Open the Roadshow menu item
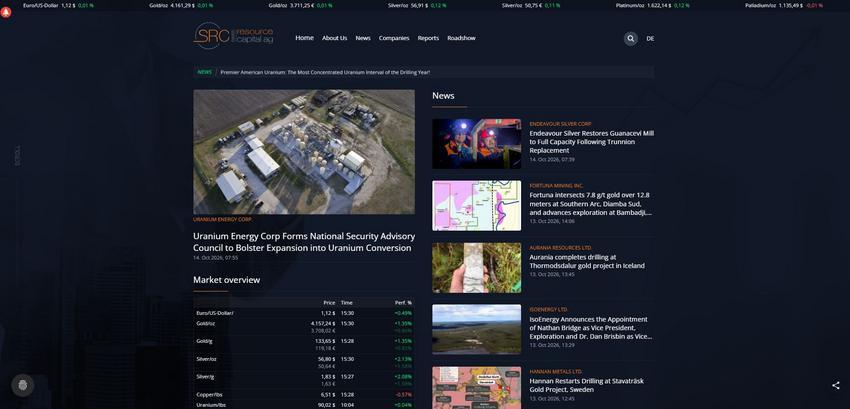This screenshot has width=850, height=409. pos(461,38)
